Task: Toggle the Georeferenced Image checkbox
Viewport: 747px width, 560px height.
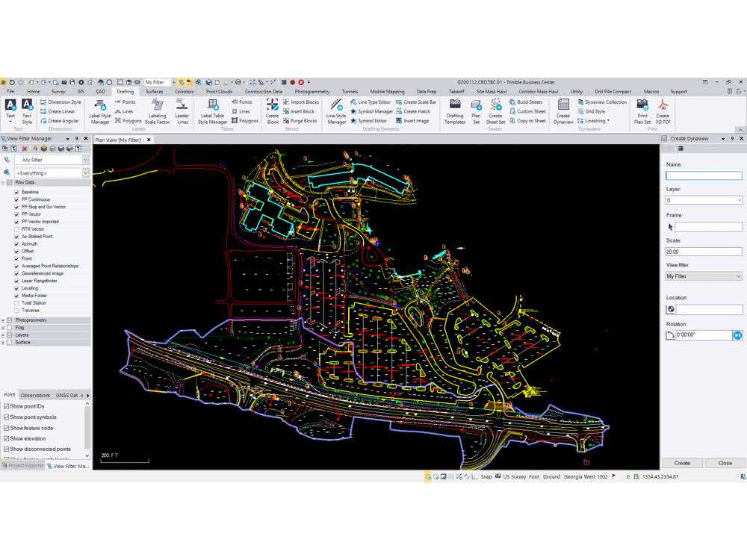Action: tap(16, 273)
